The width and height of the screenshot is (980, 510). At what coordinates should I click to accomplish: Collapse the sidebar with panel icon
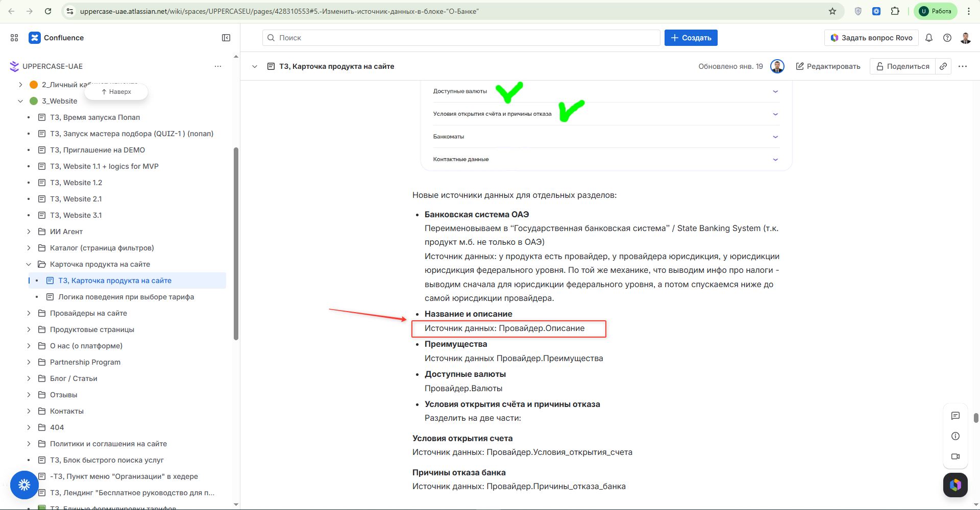point(226,38)
